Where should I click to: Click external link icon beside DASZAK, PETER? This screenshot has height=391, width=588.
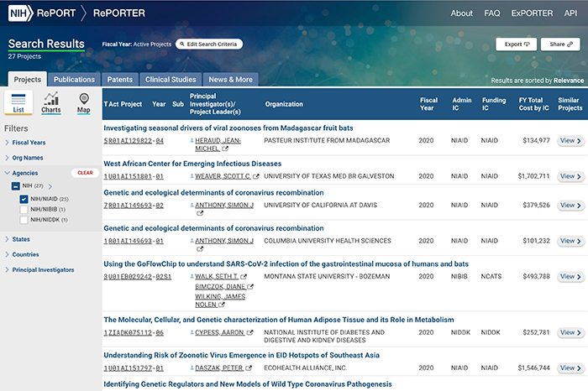pos(249,368)
